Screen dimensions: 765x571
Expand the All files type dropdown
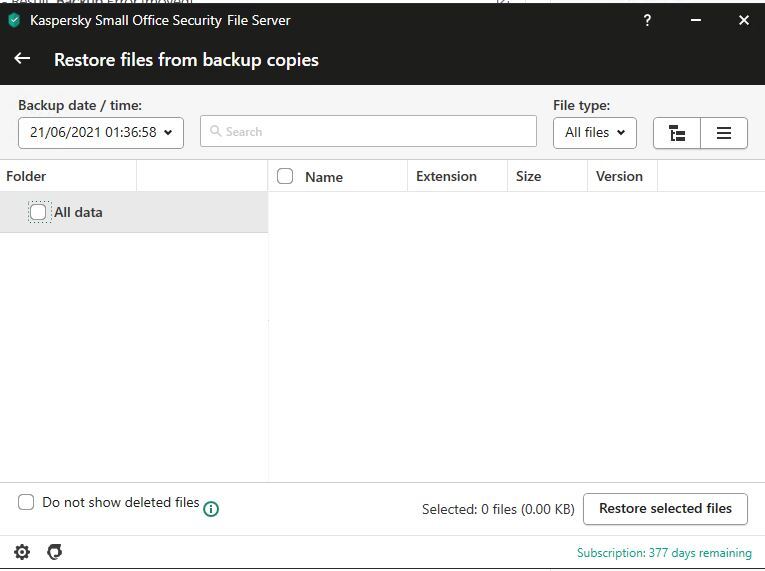595,132
